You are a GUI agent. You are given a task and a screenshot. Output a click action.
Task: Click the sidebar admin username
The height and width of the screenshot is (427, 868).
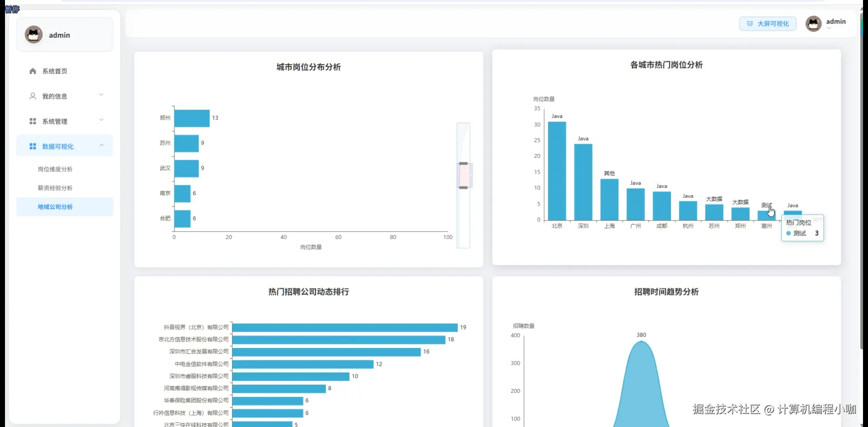[59, 35]
